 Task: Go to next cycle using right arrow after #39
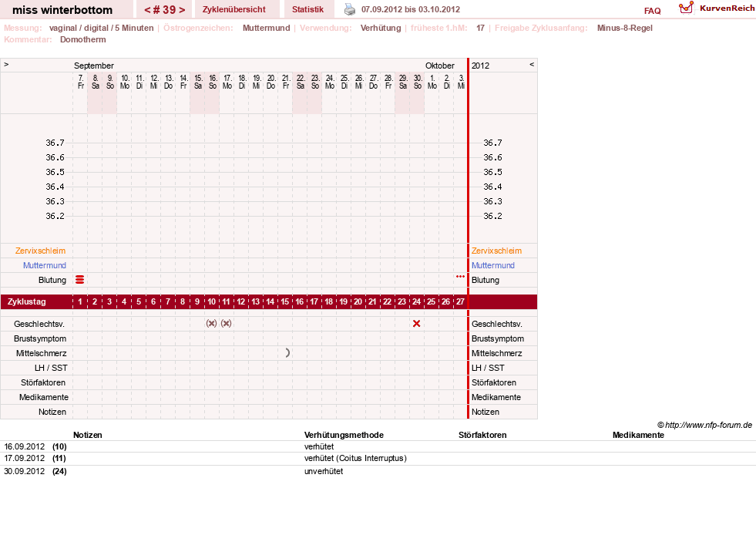pyautogui.click(x=182, y=10)
